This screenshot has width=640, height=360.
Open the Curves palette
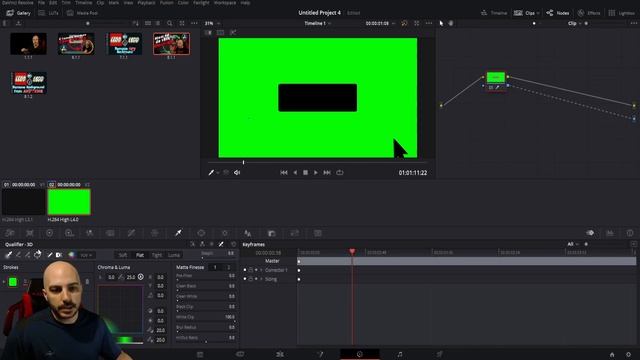pyautogui.click(x=131, y=233)
